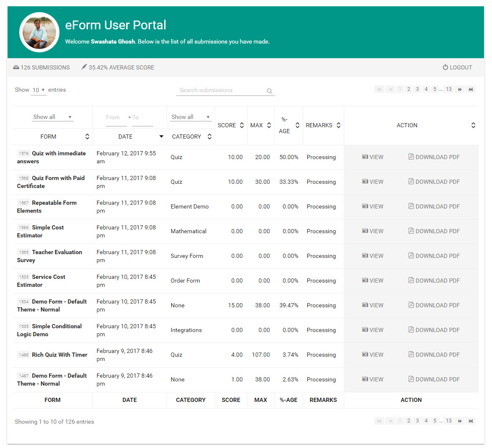
Task: Click the average score gauge icon
Action: 84,67
